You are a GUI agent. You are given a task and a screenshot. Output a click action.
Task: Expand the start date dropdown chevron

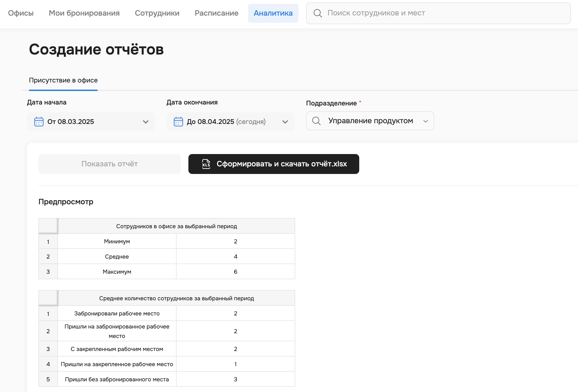tap(145, 122)
